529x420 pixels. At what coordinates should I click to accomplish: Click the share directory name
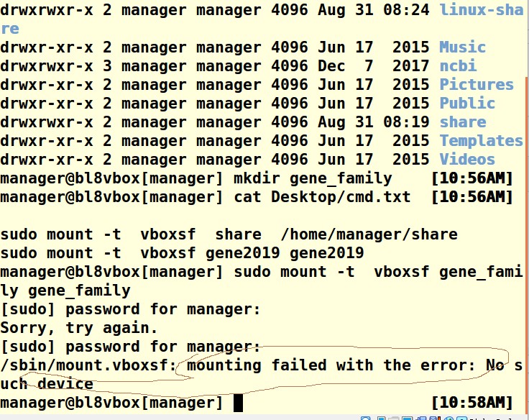tap(463, 122)
